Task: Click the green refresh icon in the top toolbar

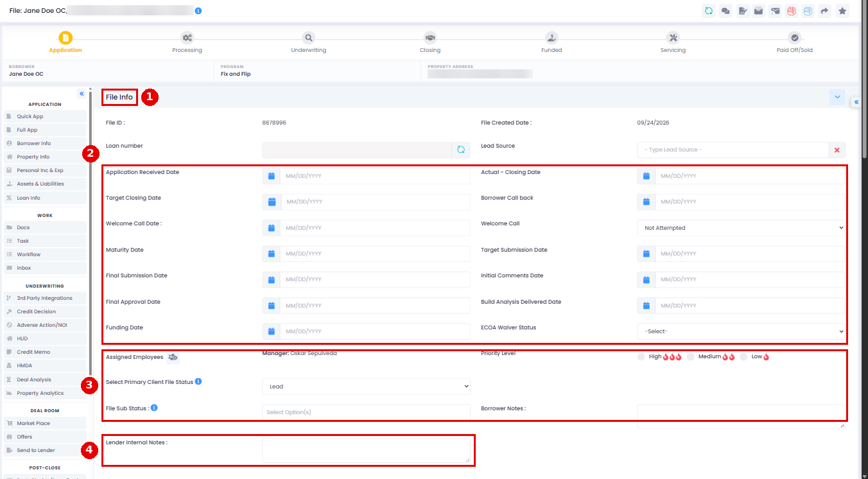Action: (709, 11)
